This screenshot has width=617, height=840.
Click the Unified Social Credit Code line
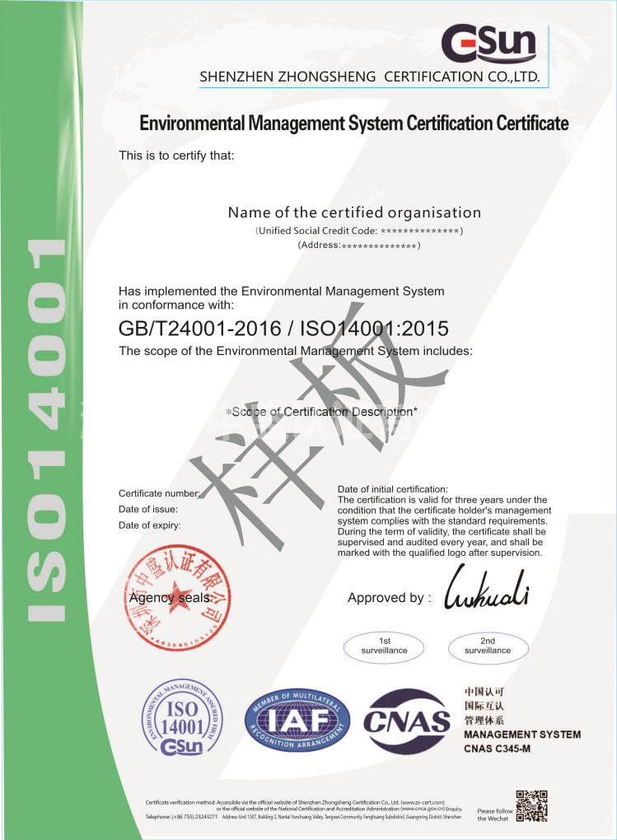[x=359, y=231]
